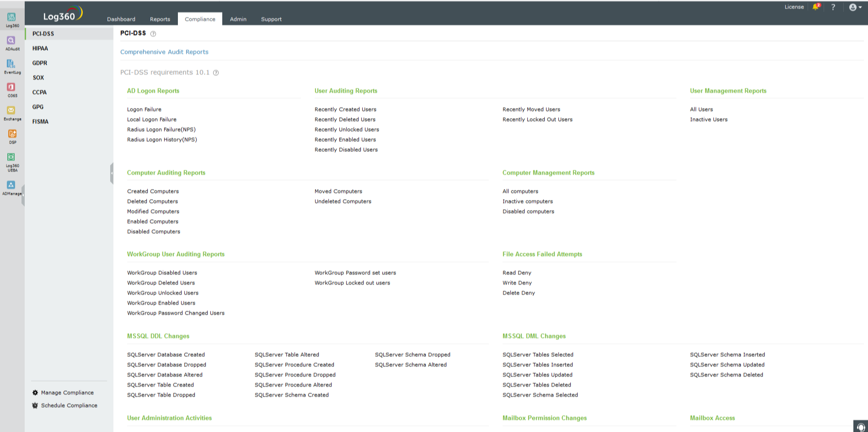Switch to the Reports tab
This screenshot has width=868, height=432.
click(x=160, y=19)
